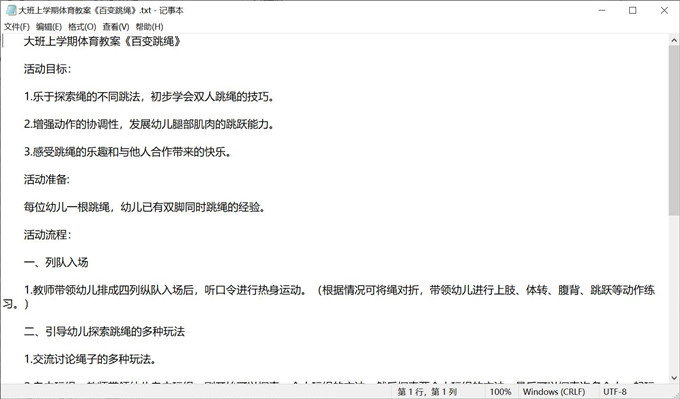680x399 pixels.
Task: Place cursor in the title line 大班上学期体育教案
Action: 102,42
